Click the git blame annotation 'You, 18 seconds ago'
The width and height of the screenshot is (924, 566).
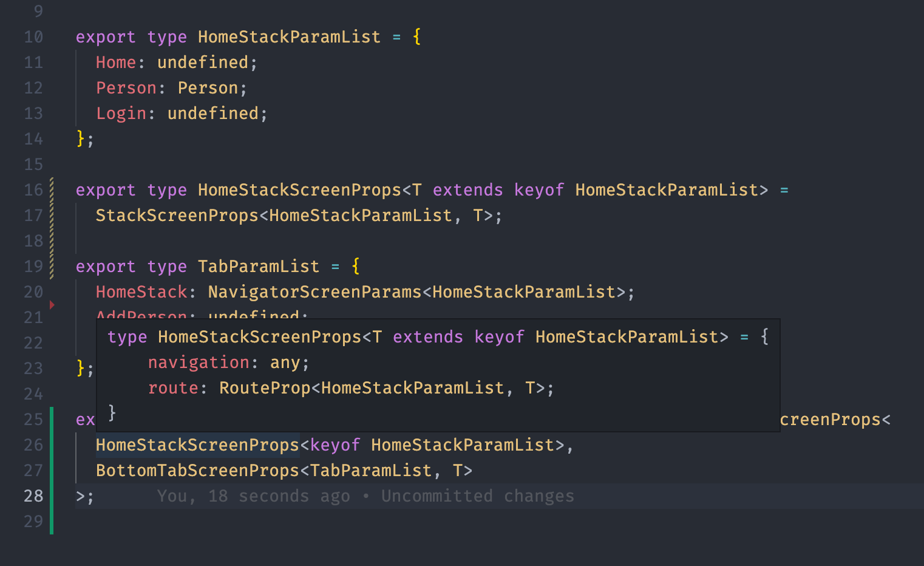[254, 496]
